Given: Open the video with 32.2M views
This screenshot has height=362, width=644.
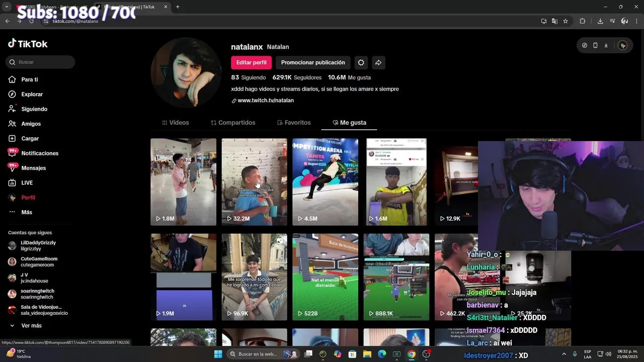Looking at the screenshot, I should [x=254, y=182].
